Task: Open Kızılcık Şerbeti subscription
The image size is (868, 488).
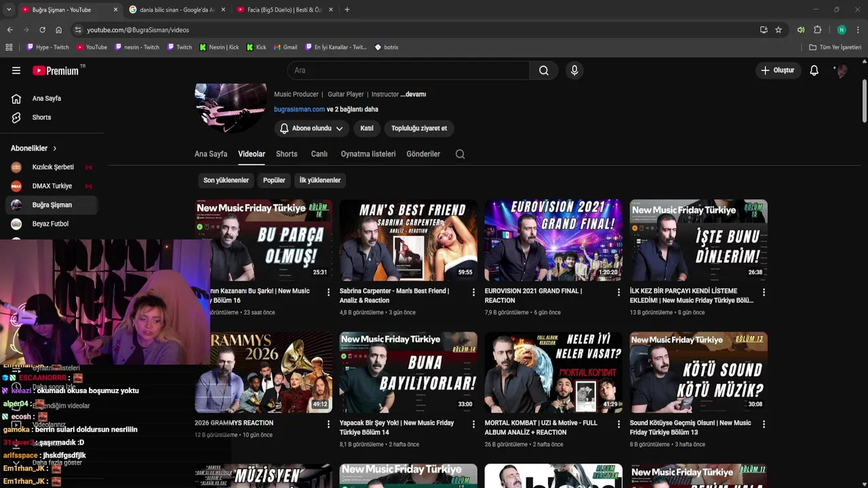Action: 52,167
